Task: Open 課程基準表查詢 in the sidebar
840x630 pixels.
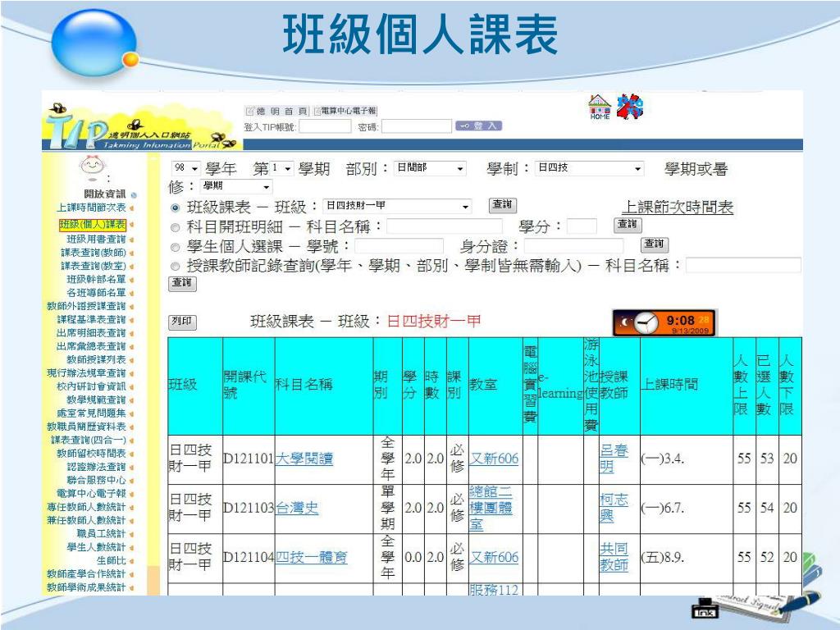Action: pos(91,319)
